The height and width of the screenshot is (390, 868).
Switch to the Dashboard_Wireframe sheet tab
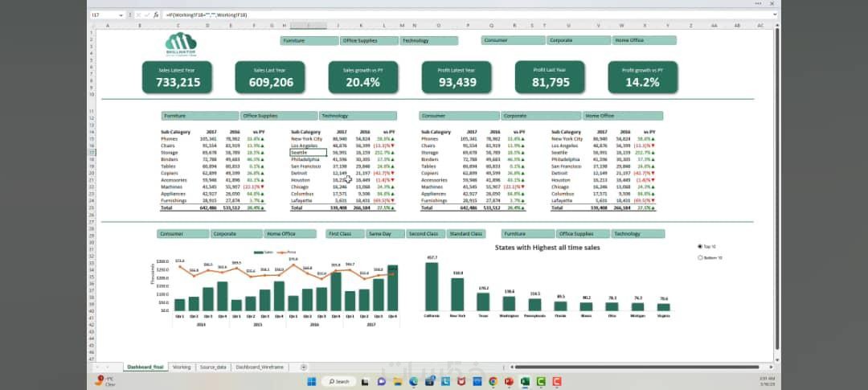point(260,367)
